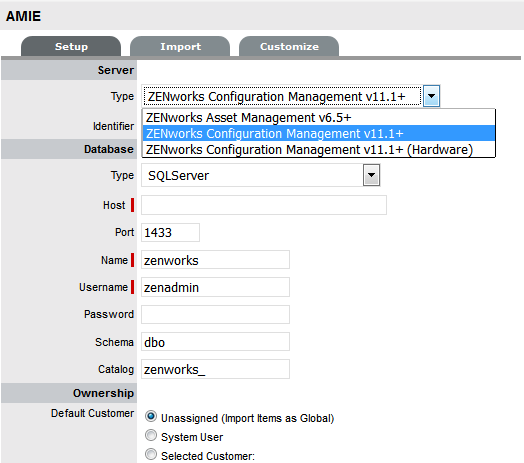Screen dimensions: 524x463
Task: Focus the Catalog field
Action: [x=215, y=369]
